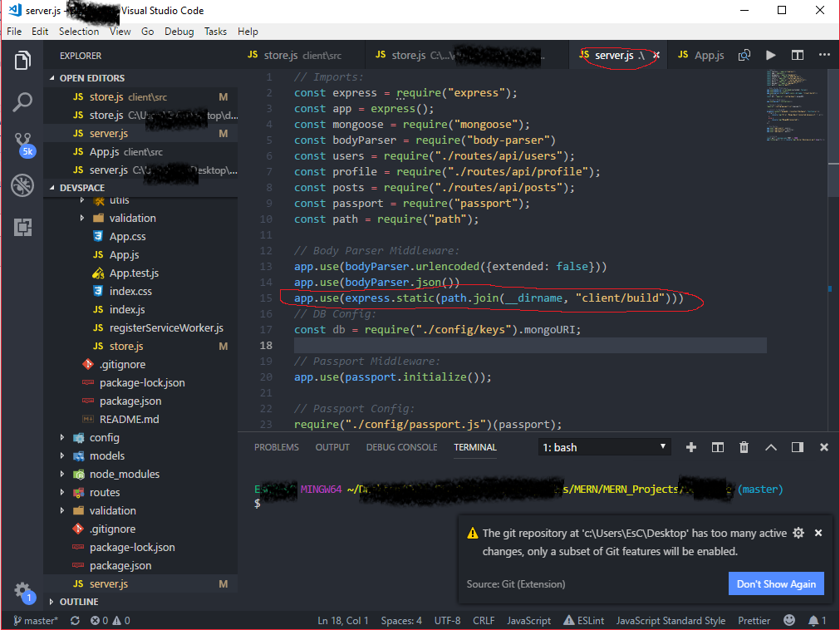The height and width of the screenshot is (630, 840).
Task: Close the terminal panel
Action: point(824,447)
